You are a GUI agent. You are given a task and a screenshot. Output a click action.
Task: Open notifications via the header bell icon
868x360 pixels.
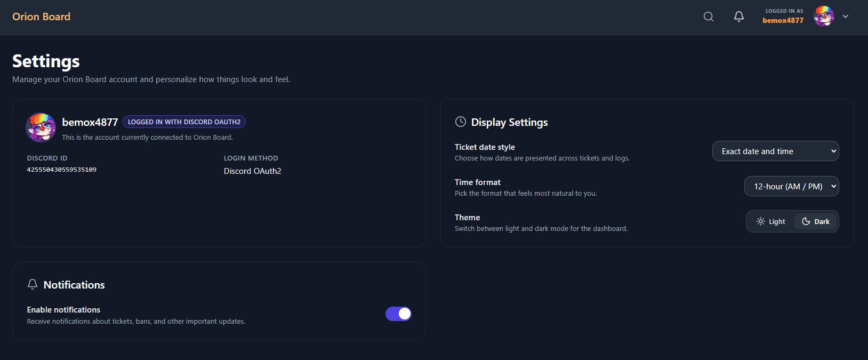[x=739, y=17]
